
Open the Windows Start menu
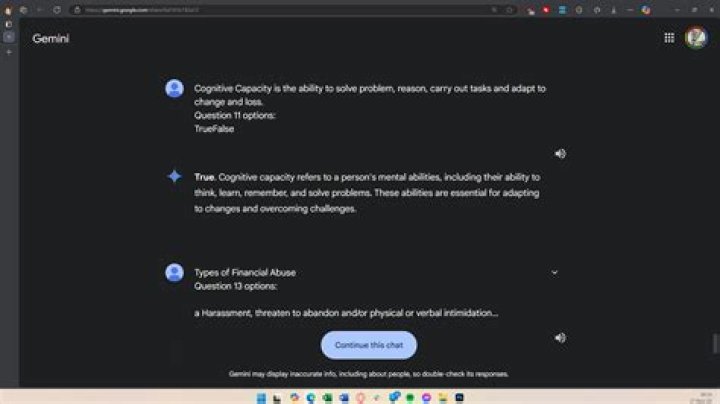(261, 398)
